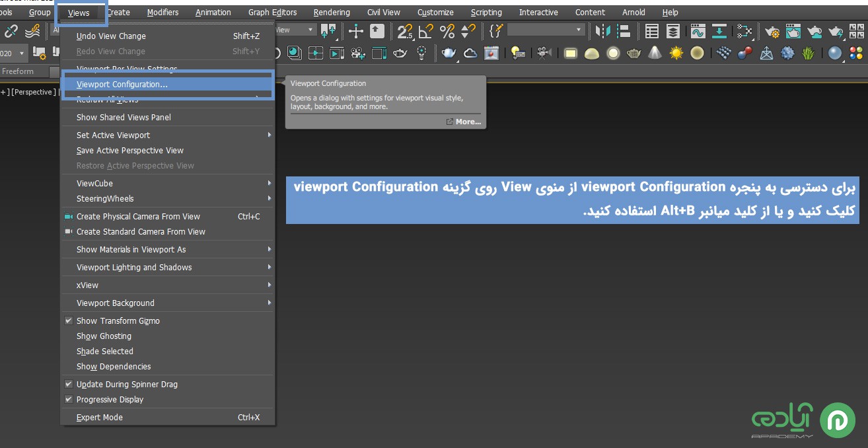This screenshot has height=448, width=868.
Task: Open the Rendered Frame Window icon
Action: [x=793, y=30]
